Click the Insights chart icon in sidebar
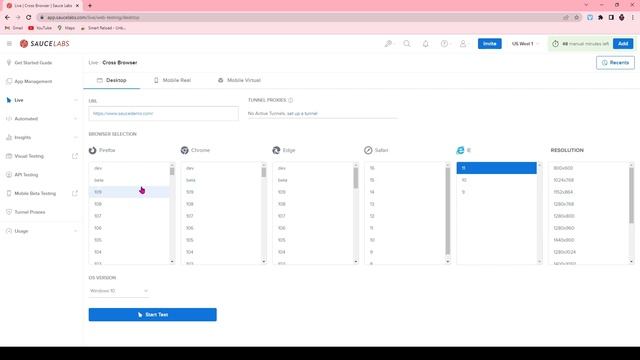 point(9,138)
